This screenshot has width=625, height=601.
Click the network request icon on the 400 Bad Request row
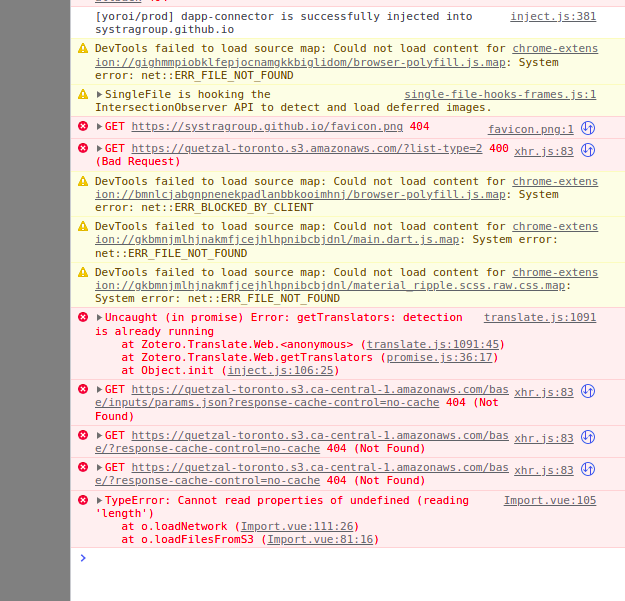588,150
